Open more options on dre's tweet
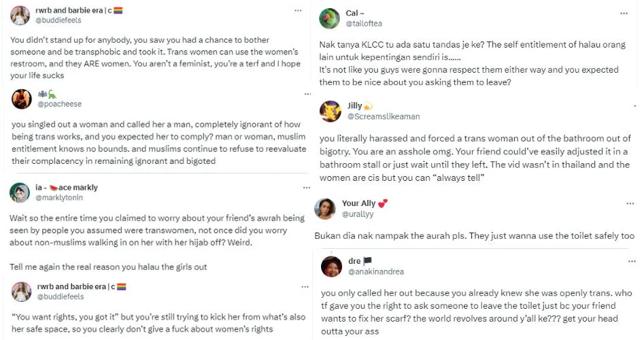Screen dimensions: 644x340 point(624,260)
